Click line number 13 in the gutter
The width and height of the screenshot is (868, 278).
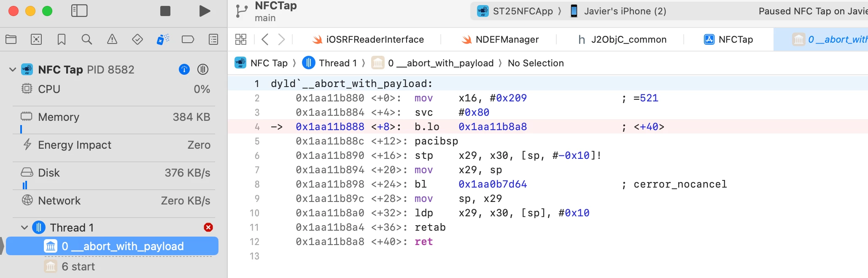[x=255, y=256]
